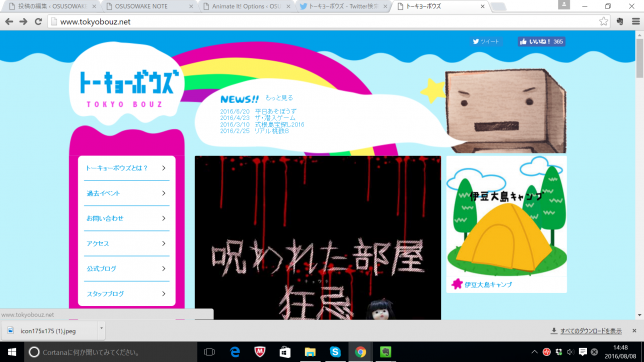
Task: Close the downloads bar
Action: pos(634,331)
